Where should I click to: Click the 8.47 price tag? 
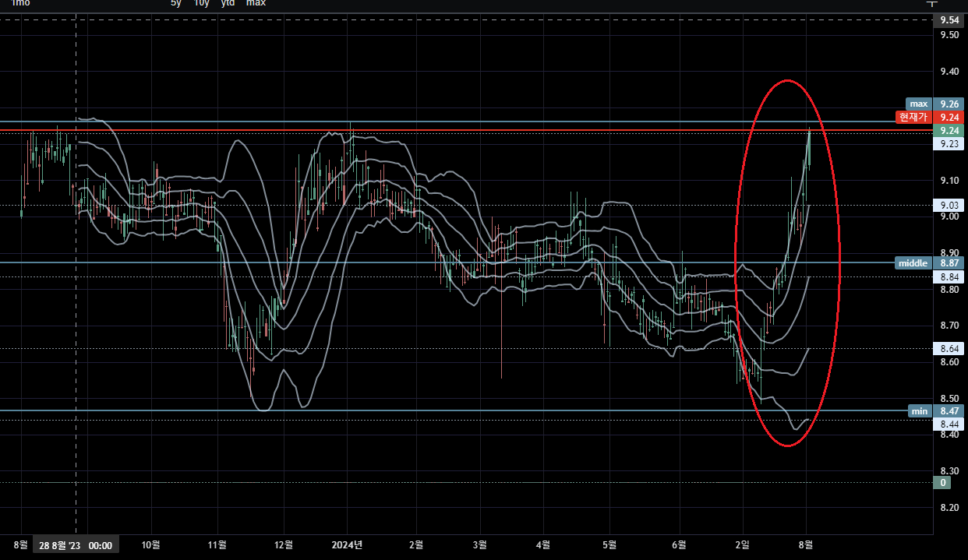coord(949,410)
